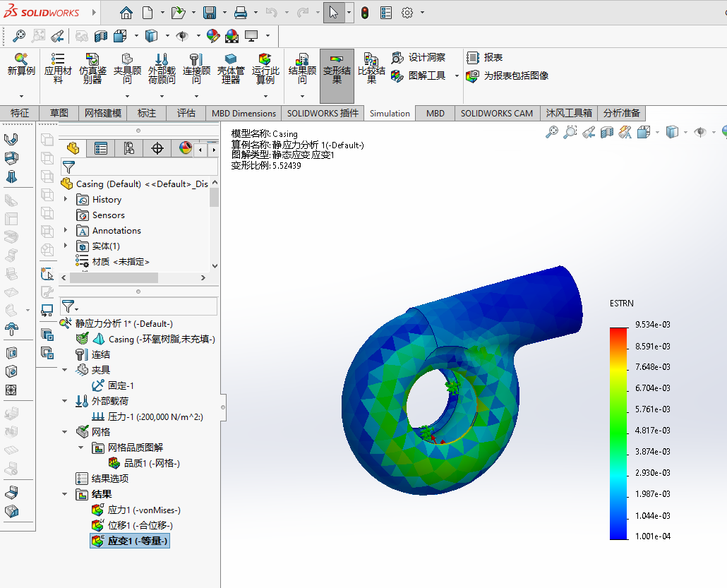Click 比较结果 (Compare Results)
Image resolution: width=727 pixels, height=588 pixels.
[x=371, y=68]
